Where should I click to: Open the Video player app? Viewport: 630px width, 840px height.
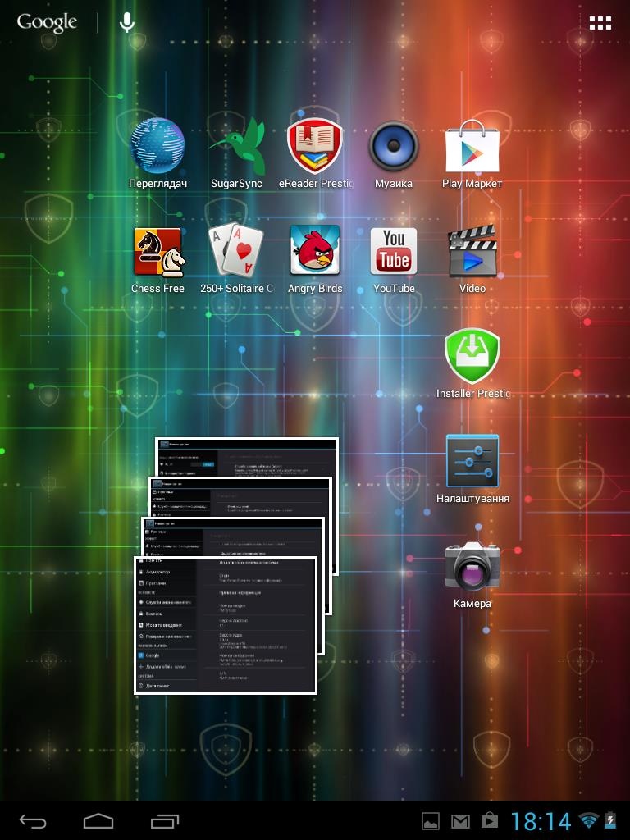coord(472,253)
